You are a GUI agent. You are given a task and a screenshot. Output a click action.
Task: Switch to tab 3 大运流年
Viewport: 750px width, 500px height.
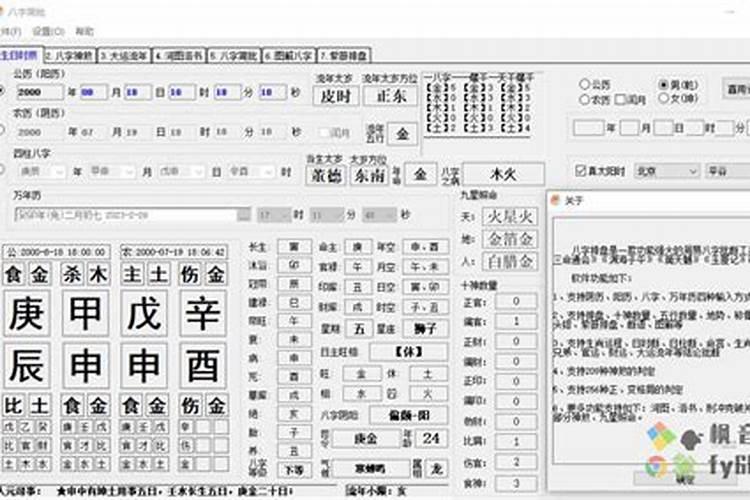(x=124, y=56)
